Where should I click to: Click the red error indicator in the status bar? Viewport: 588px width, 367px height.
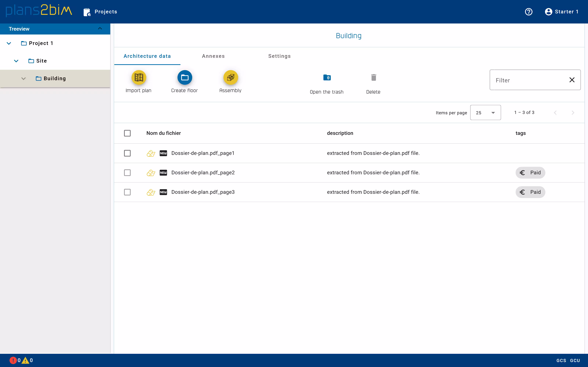[x=13, y=360]
